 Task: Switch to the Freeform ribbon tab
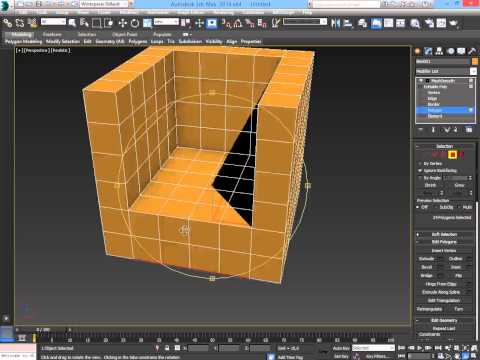(x=52, y=34)
